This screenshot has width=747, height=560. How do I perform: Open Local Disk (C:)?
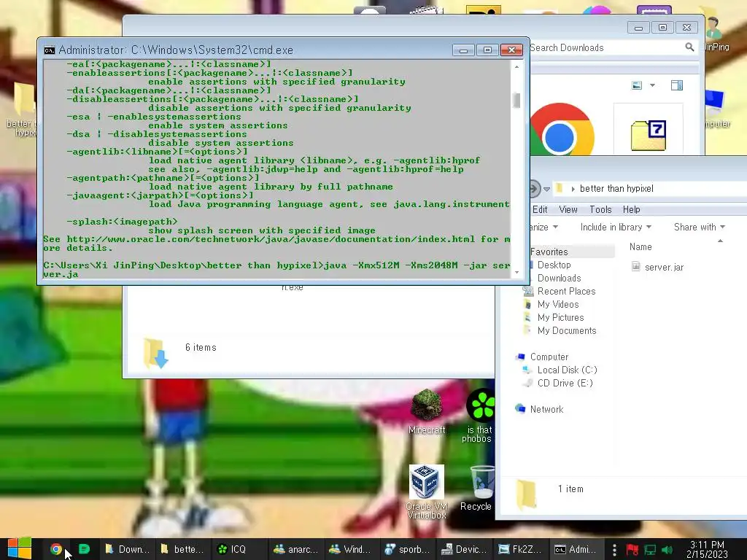tap(567, 370)
